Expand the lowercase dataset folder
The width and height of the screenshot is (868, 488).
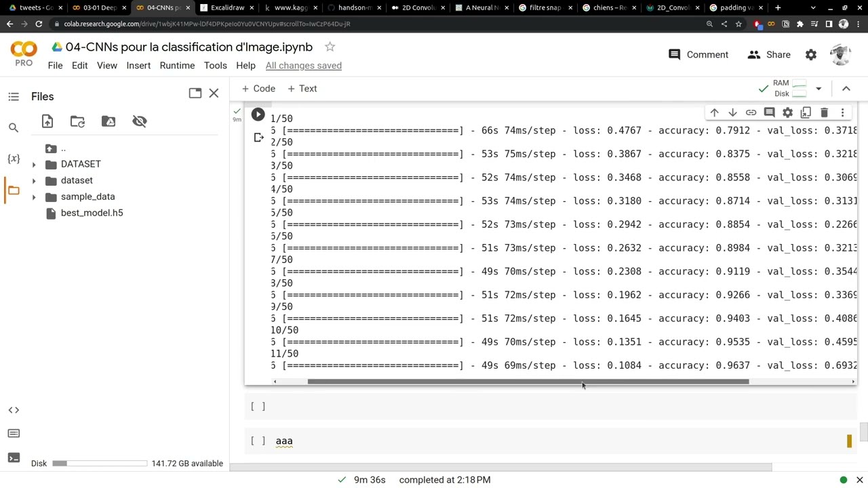(34, 181)
